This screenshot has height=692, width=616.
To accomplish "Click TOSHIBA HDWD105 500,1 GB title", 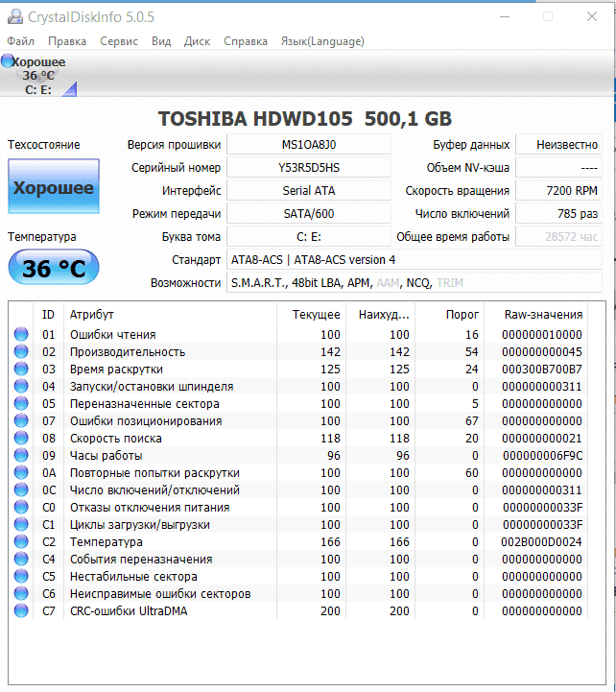I will (305, 118).
